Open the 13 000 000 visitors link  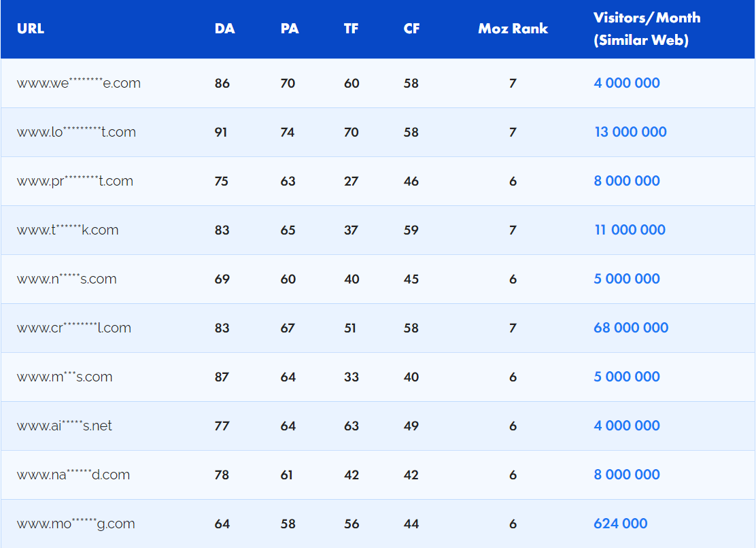(x=630, y=132)
